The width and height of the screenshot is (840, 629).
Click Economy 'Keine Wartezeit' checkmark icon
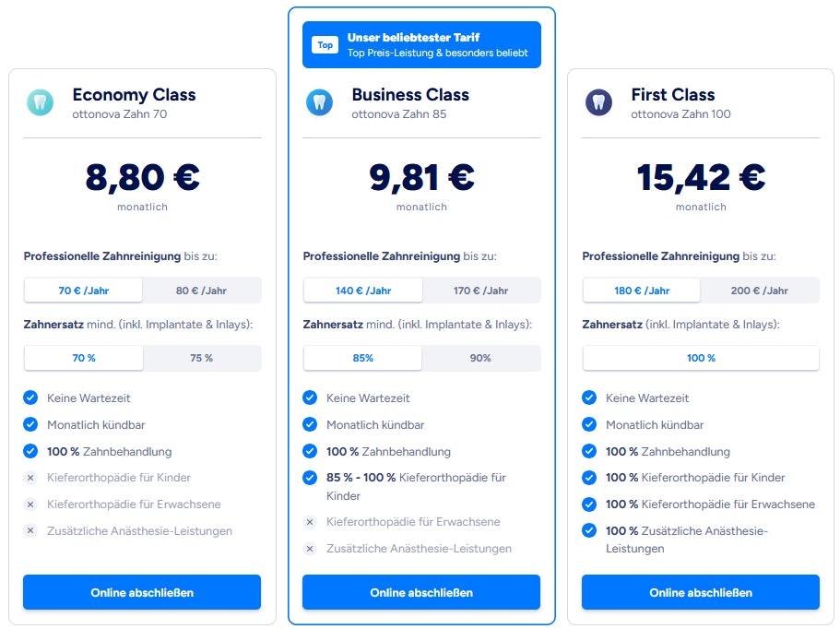pos(30,398)
